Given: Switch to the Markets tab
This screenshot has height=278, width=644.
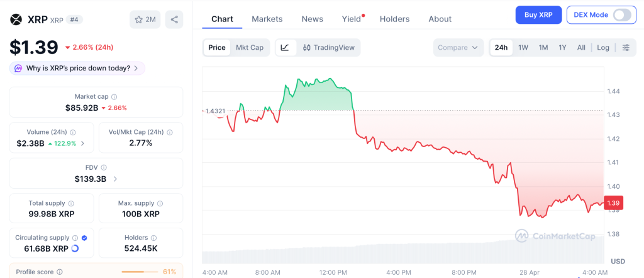Looking at the screenshot, I should (x=267, y=19).
